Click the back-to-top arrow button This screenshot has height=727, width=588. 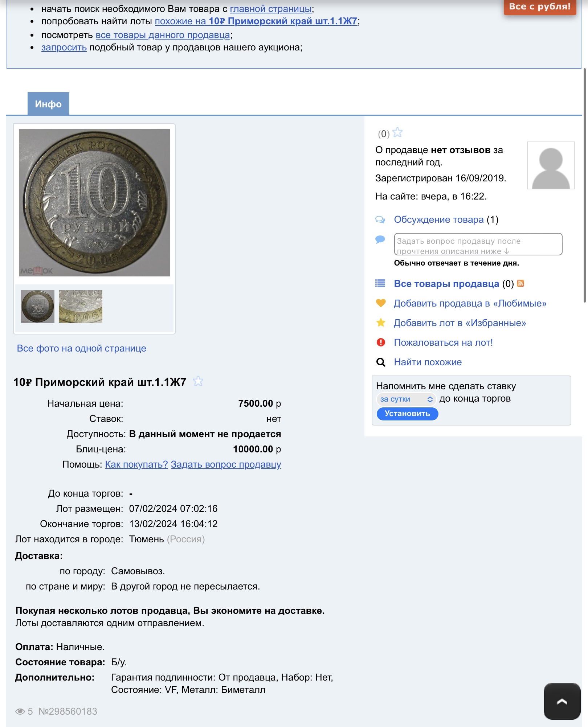(x=562, y=701)
